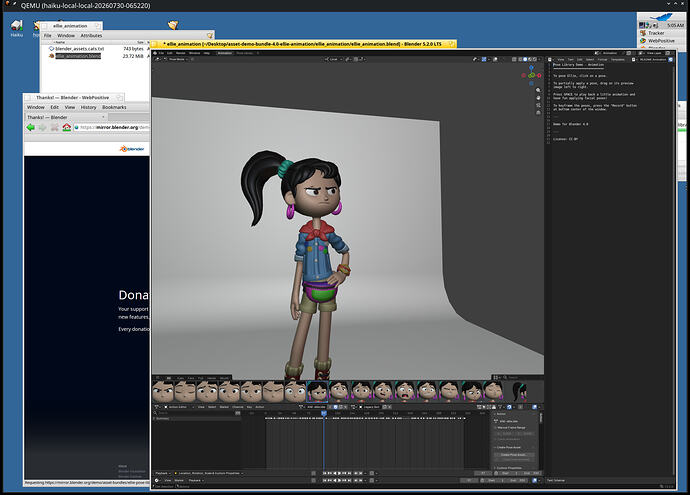Select Wireframe viewport shading in Blender
This screenshot has width=690, height=495.
520,59
